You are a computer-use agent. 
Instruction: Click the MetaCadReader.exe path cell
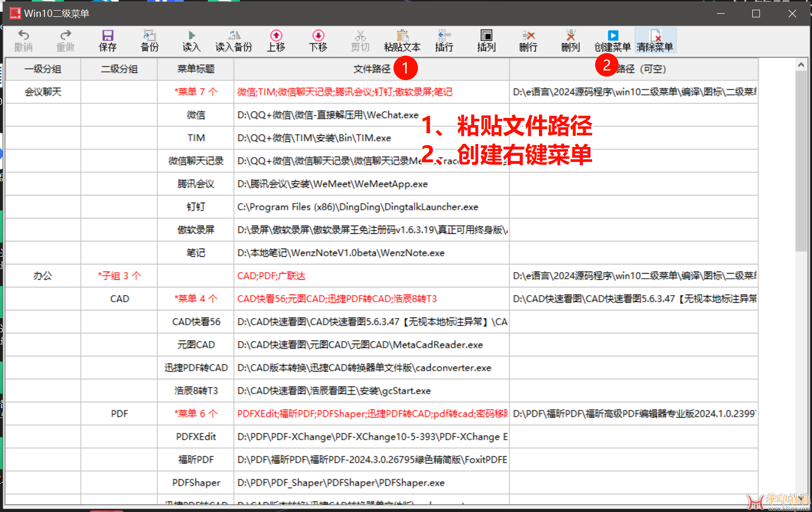[372, 345]
